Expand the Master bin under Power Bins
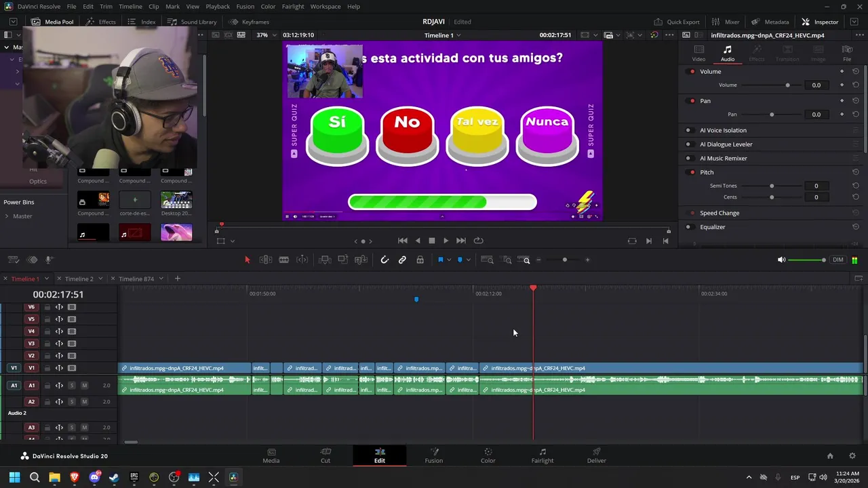The height and width of the screenshot is (488, 868). tap(7, 216)
